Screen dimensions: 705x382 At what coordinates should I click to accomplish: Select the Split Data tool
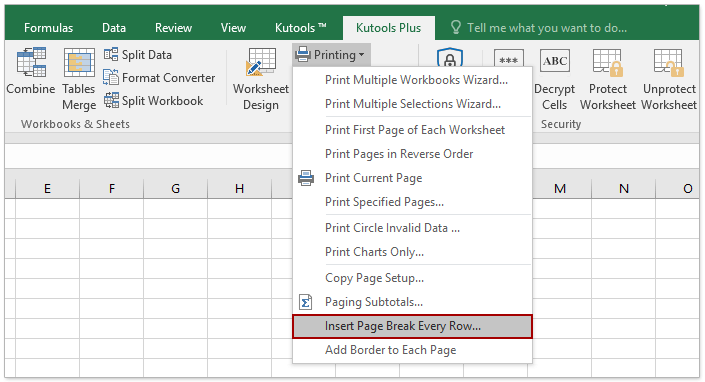coord(138,55)
